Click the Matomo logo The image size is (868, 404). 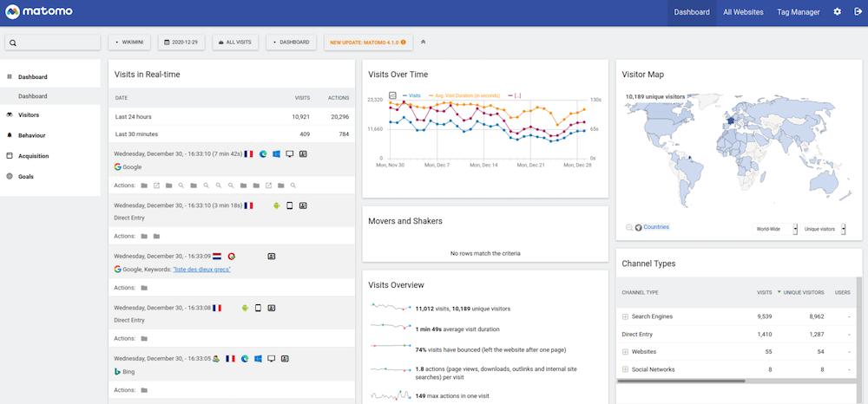click(x=39, y=11)
